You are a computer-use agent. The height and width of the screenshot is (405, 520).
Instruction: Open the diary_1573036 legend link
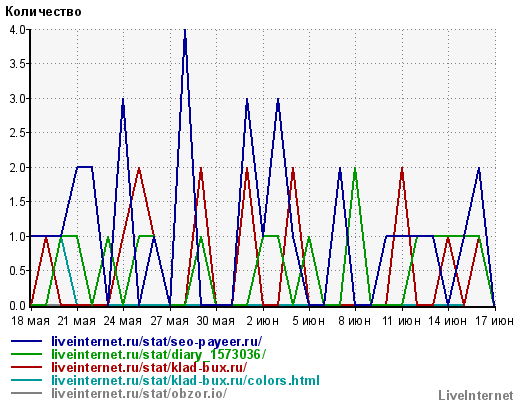click(x=159, y=355)
